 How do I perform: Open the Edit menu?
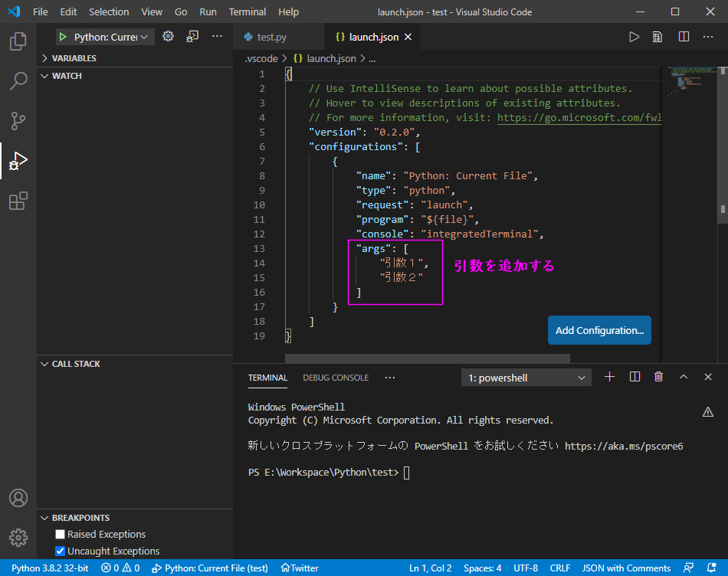68,11
